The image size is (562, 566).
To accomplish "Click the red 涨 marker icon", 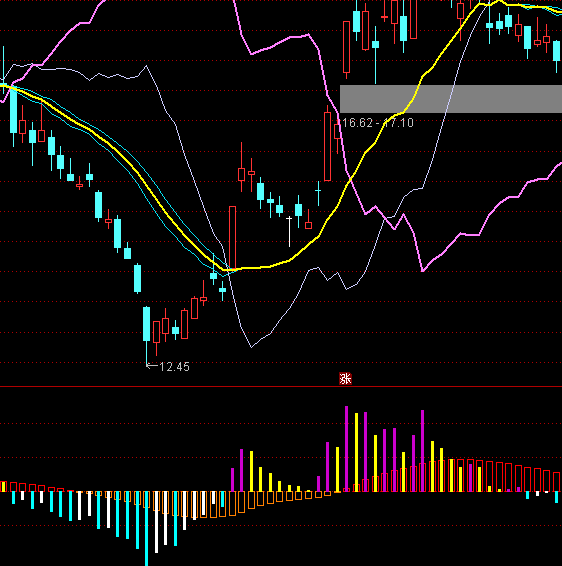I will click(345, 379).
